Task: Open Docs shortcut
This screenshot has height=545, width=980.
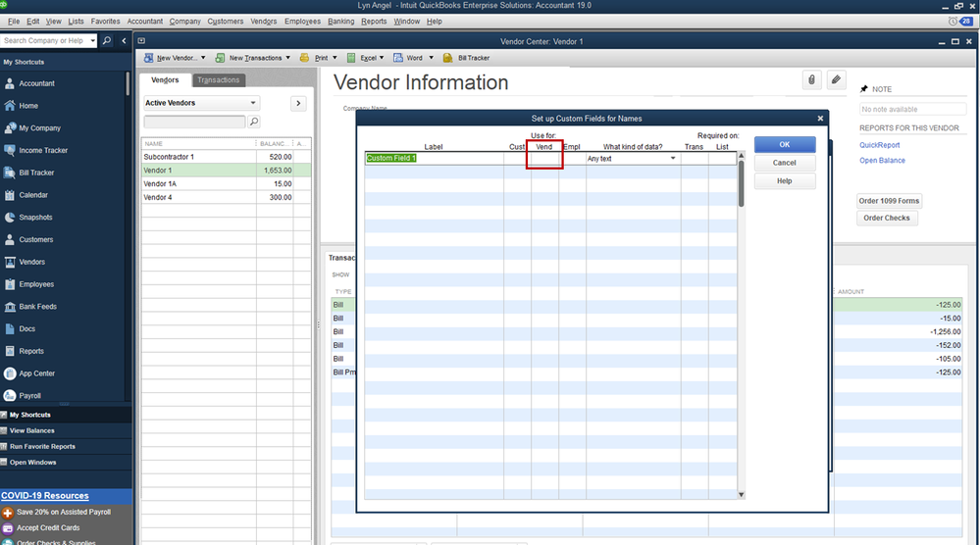Action: [26, 329]
